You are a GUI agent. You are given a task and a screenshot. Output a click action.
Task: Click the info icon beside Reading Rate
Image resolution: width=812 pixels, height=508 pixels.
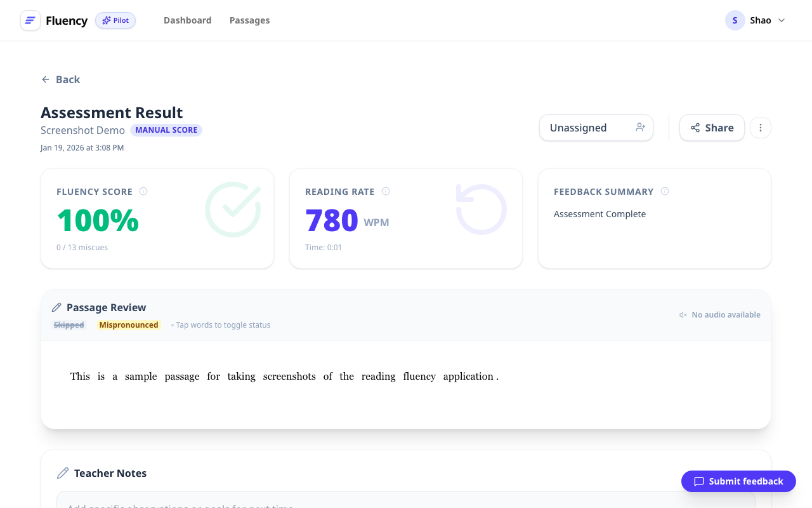point(386,191)
